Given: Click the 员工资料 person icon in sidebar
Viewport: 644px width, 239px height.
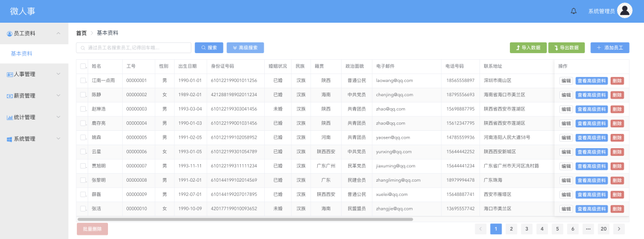Looking at the screenshot, I should click(x=10, y=33).
